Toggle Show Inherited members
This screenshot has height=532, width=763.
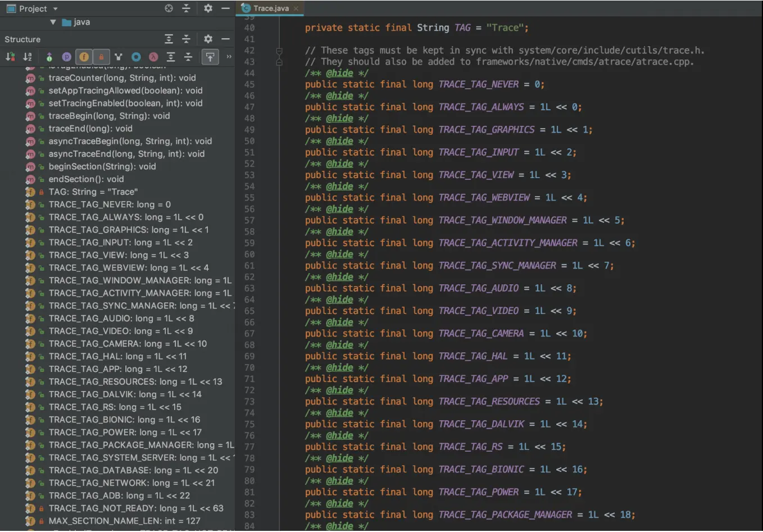point(118,57)
